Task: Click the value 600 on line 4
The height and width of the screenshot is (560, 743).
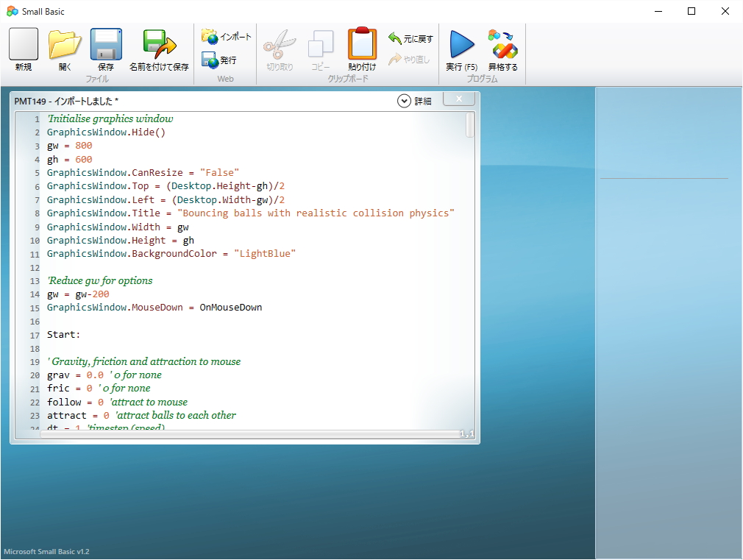Action: [x=84, y=160]
